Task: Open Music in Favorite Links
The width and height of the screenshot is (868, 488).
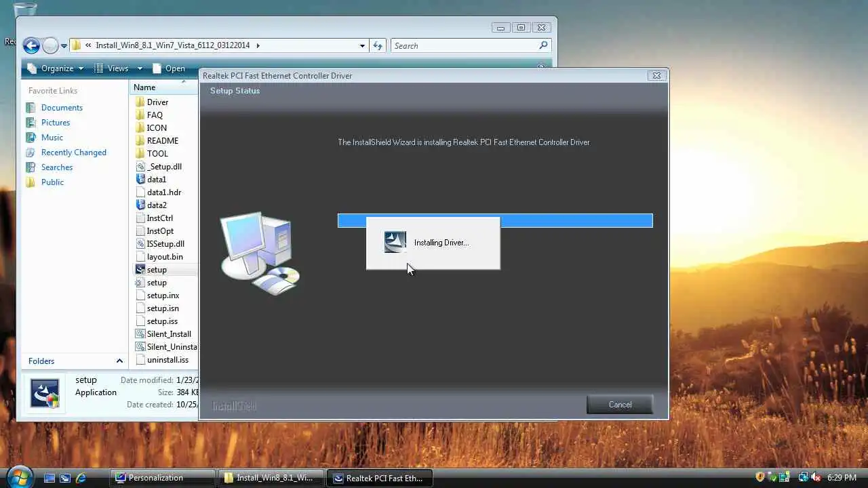Action: coord(44,138)
